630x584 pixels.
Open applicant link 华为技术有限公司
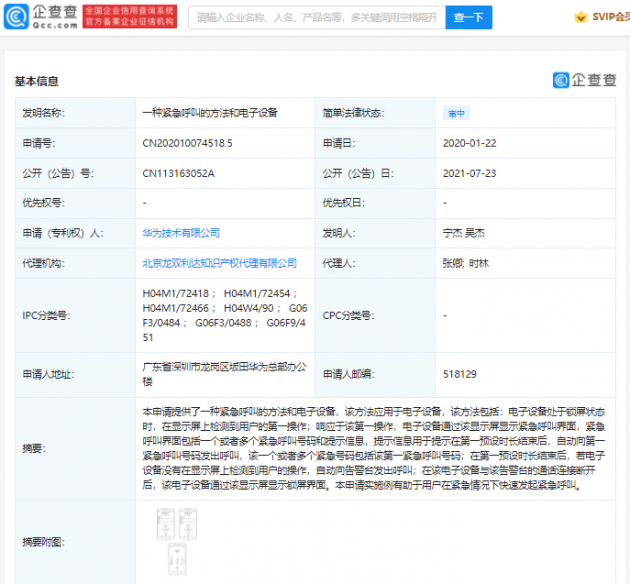pos(181,233)
